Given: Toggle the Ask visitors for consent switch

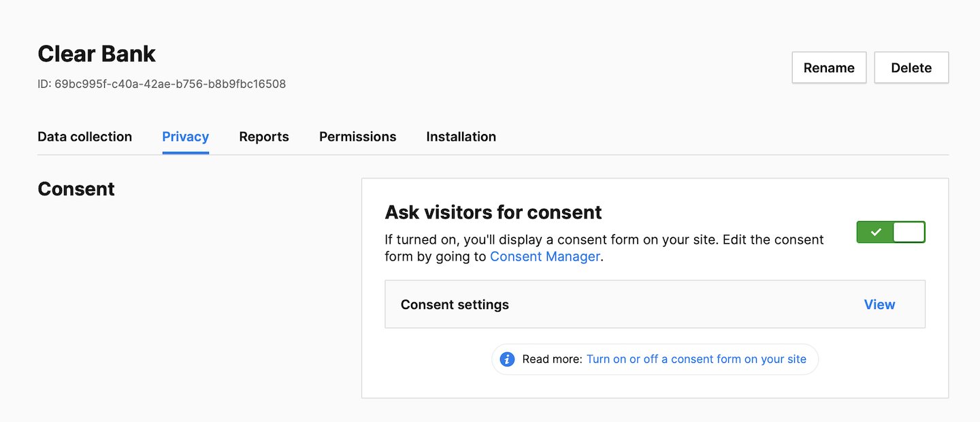Looking at the screenshot, I should 891,232.
